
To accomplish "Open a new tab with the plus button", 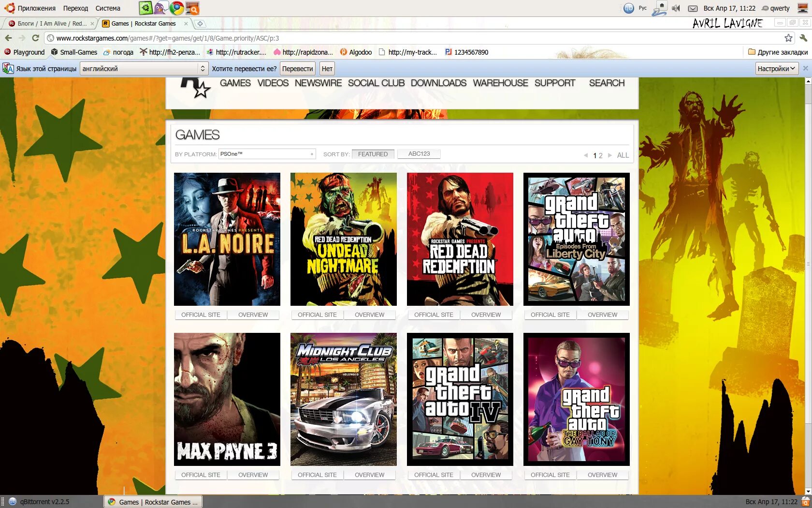I will tap(200, 24).
